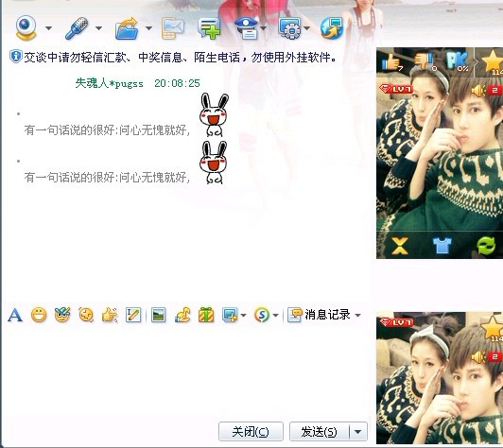The image size is (503, 448).
Task: Click star icon on upper show panel
Action: click(x=493, y=62)
